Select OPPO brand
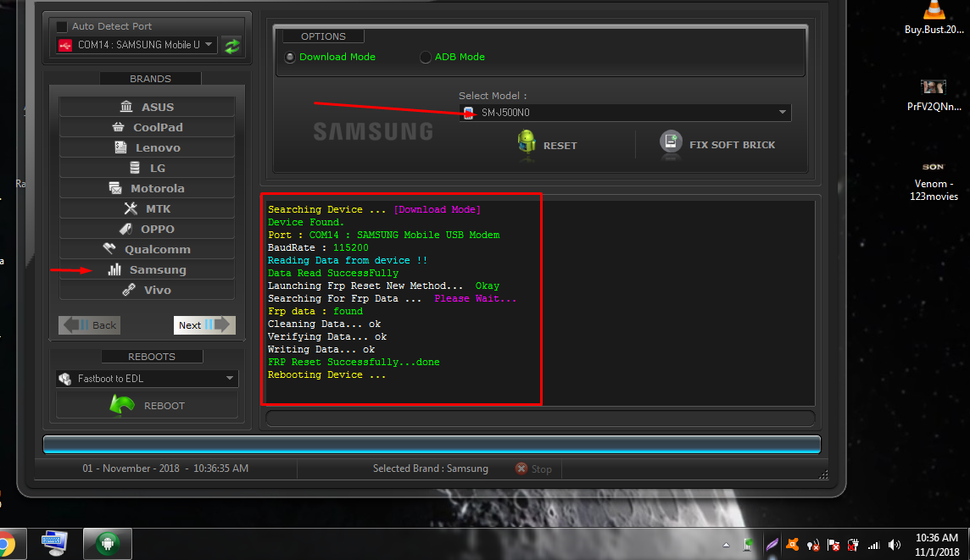The height and width of the screenshot is (560, 970). click(147, 230)
